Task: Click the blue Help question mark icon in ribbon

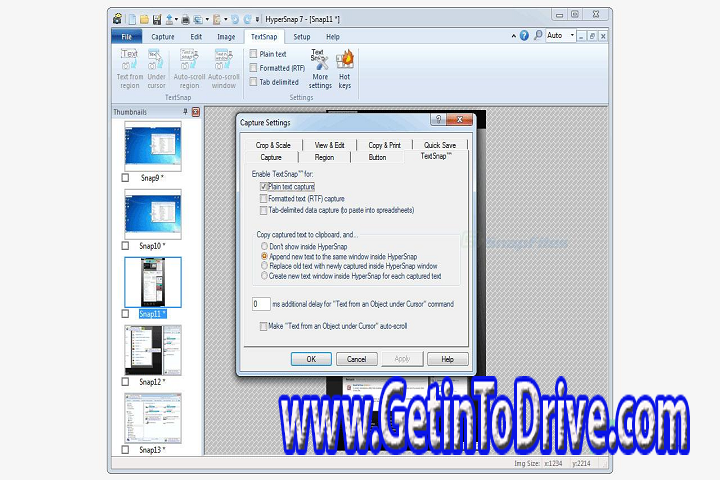Action: (524, 35)
